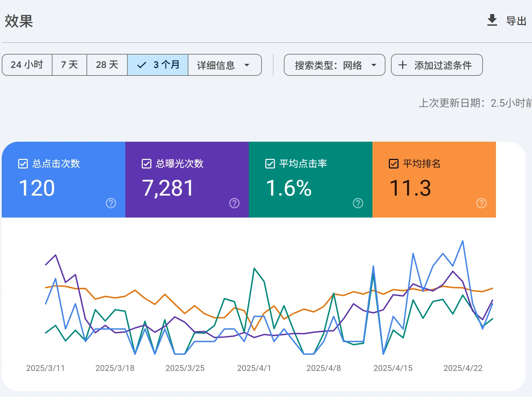Click the export download icon
Viewport: 532px width, 397px height.
pyautogui.click(x=492, y=20)
